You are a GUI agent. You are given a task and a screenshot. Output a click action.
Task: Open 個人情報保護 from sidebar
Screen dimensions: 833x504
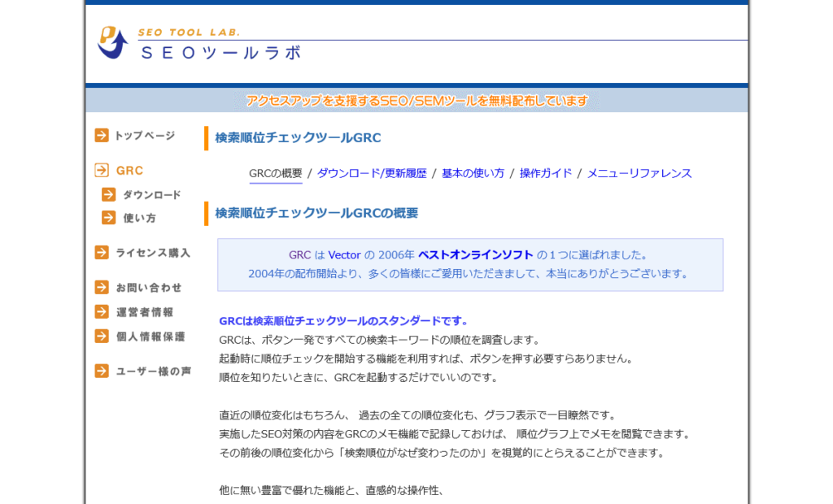pyautogui.click(x=150, y=337)
